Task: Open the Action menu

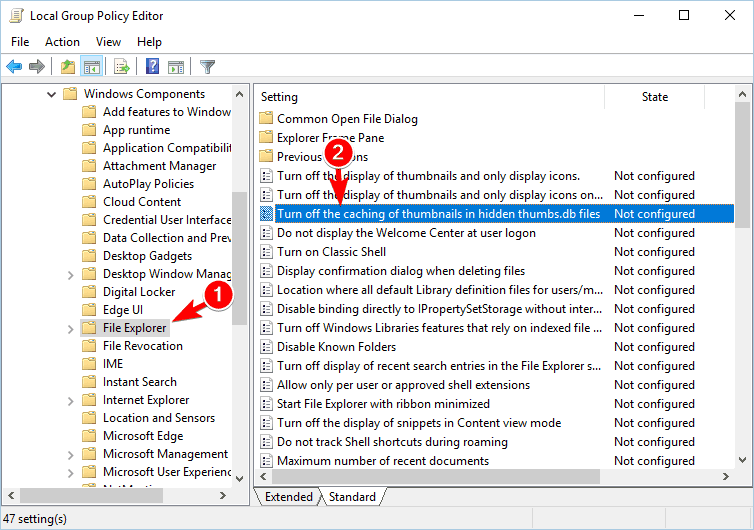Action: pyautogui.click(x=62, y=42)
